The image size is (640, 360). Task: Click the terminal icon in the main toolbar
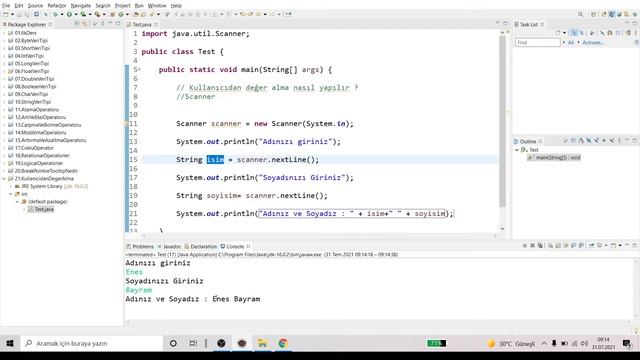(x=37, y=14)
